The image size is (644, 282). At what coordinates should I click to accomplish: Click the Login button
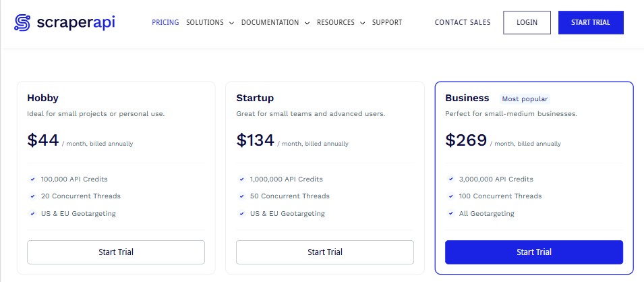(x=527, y=23)
